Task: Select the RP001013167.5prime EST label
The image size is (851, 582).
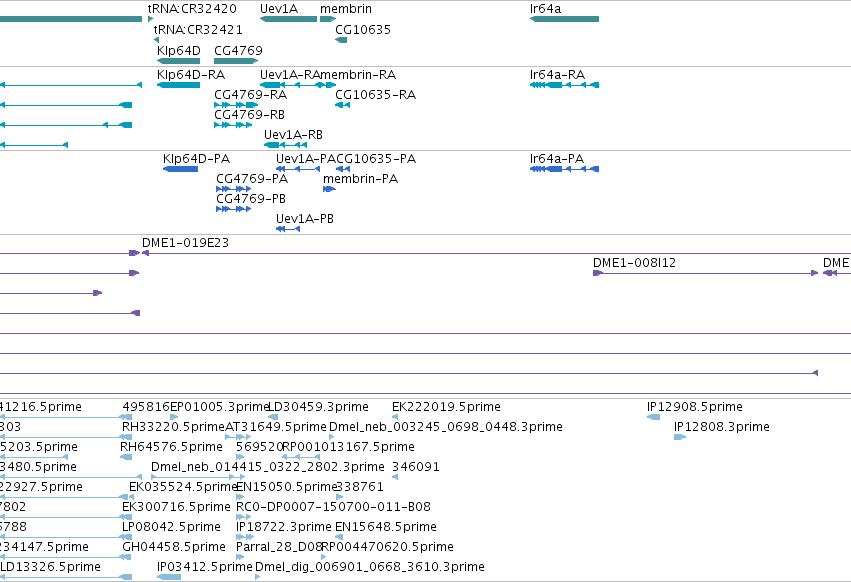Action: tap(348, 447)
